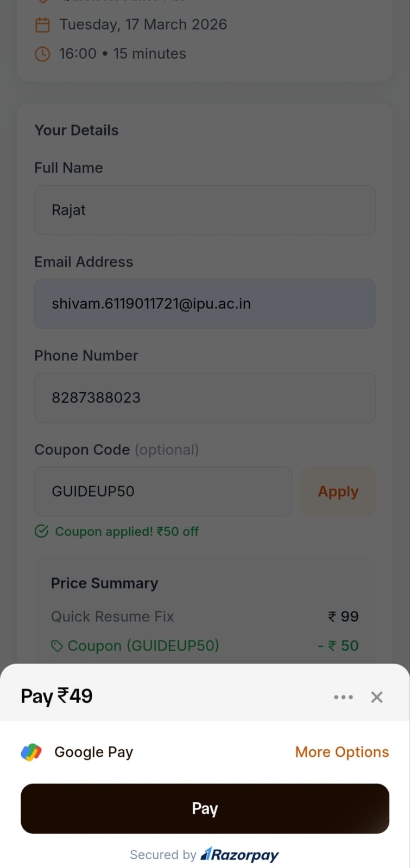
Task: Tap the dark Pay button
Action: (205, 808)
